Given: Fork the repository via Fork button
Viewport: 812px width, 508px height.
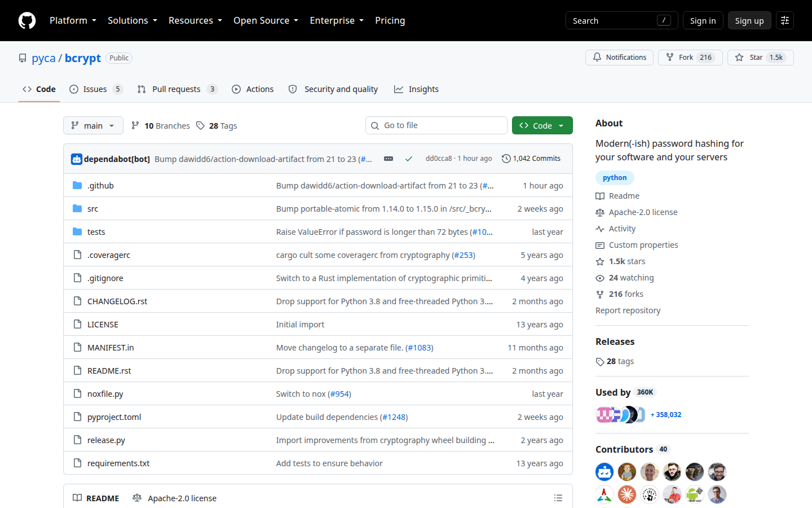Looking at the screenshot, I should pos(690,58).
